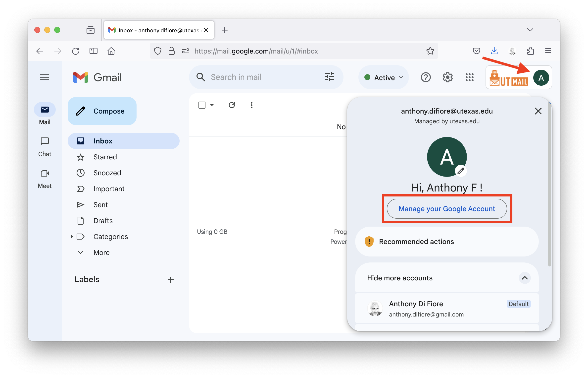The width and height of the screenshot is (588, 378).
Task: Toggle the main menu hamburger icon
Action: coord(45,77)
